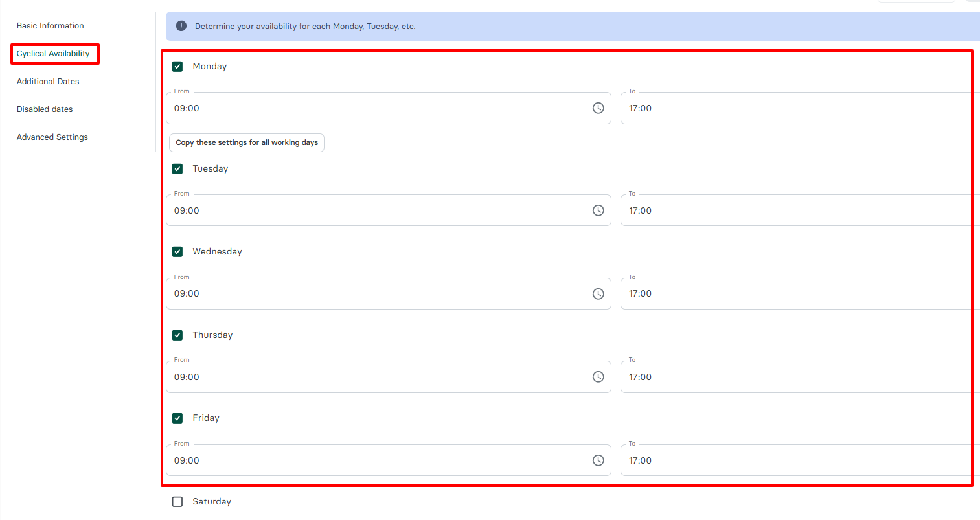Open the Additional Dates section
Image resolution: width=980 pixels, height=520 pixels.
pos(48,81)
